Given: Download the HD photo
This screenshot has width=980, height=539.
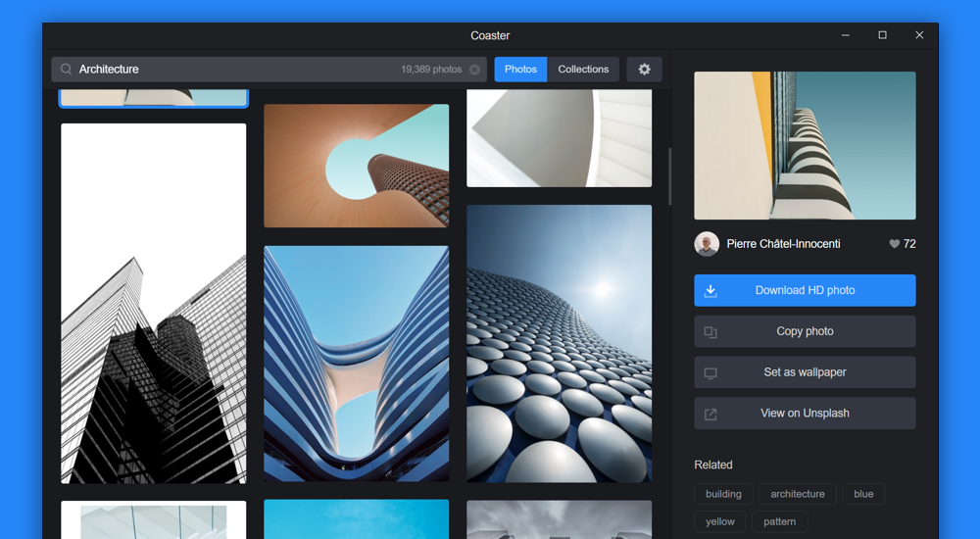Looking at the screenshot, I should (x=805, y=290).
